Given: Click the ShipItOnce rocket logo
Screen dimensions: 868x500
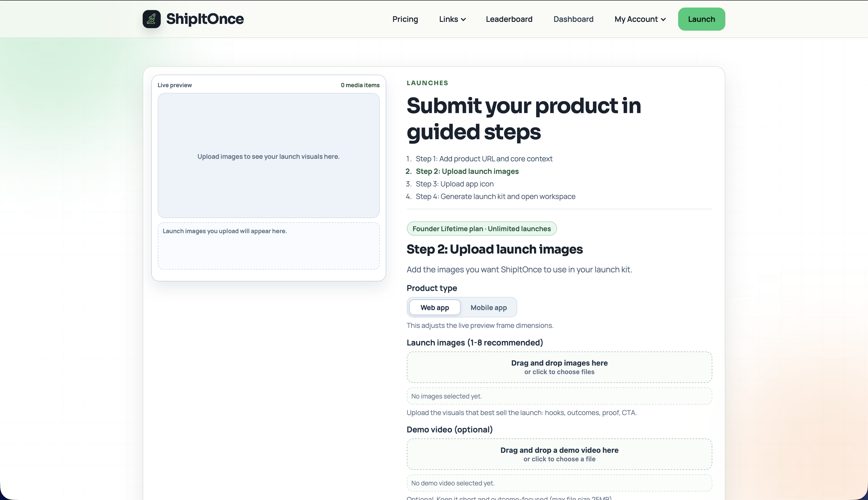Looking at the screenshot, I should point(151,19).
